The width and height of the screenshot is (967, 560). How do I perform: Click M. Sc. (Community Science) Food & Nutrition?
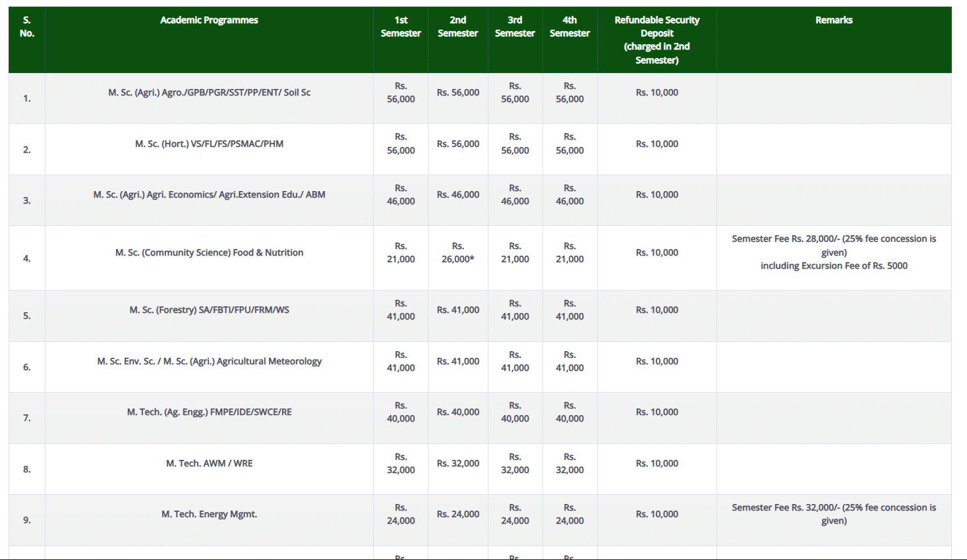209,252
